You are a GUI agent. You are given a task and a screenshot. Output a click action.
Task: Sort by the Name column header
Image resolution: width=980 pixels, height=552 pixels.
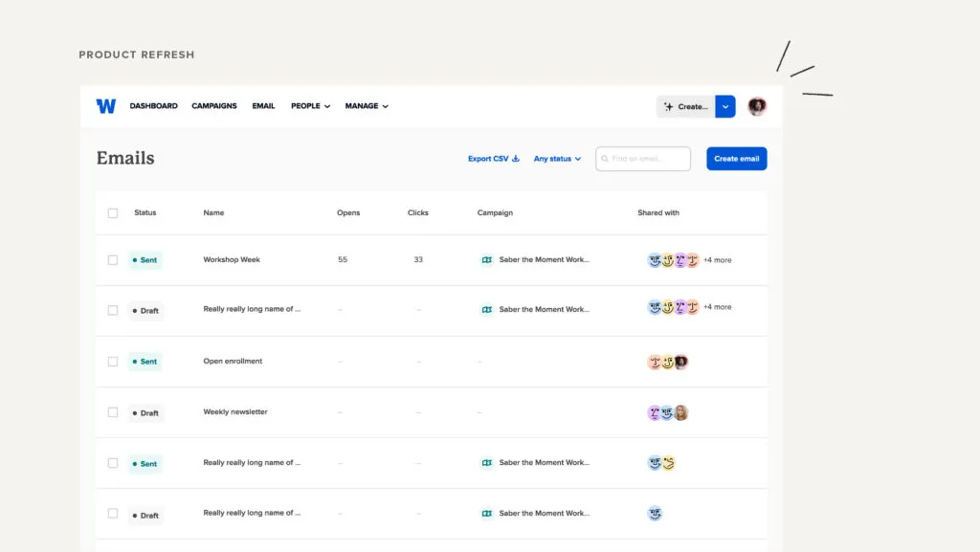[213, 213]
